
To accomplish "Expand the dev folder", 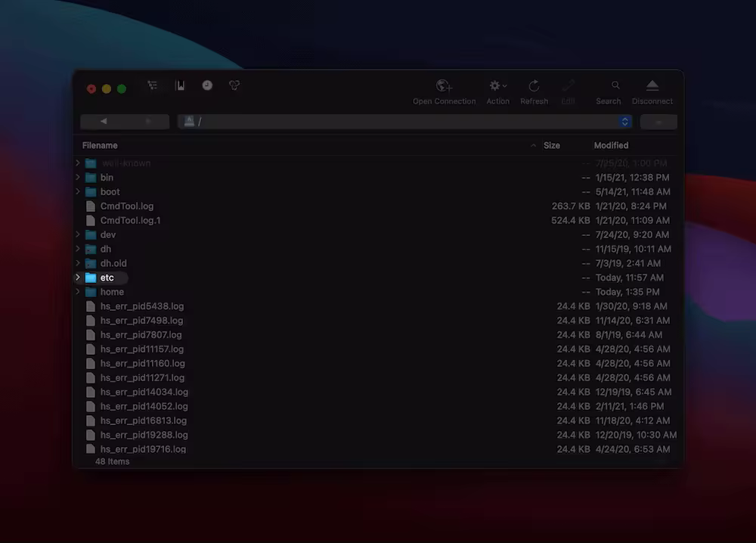I will (78, 234).
